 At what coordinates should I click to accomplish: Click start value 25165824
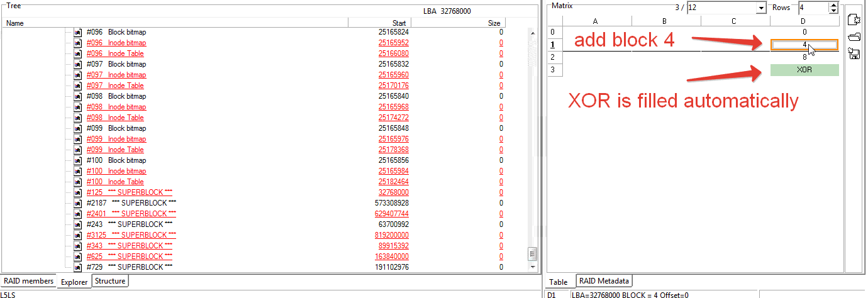point(394,32)
